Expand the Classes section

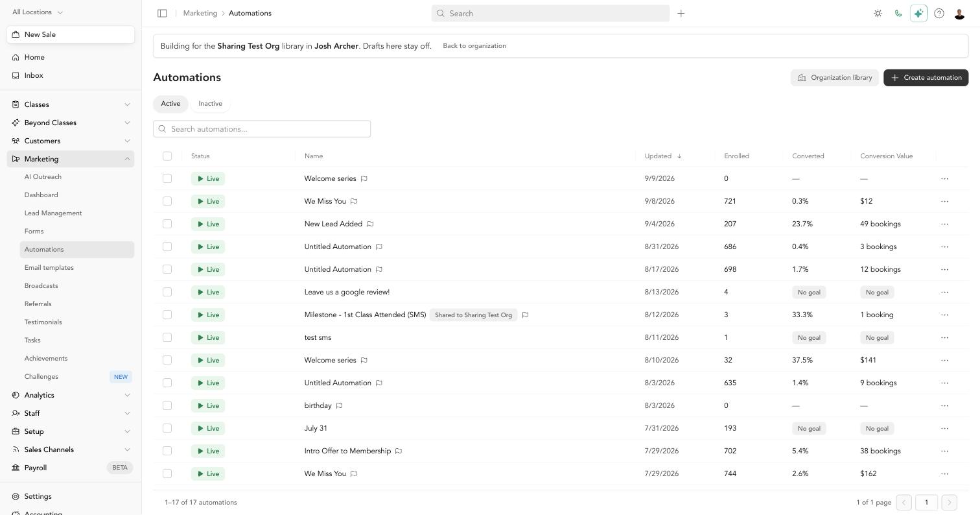[71, 104]
